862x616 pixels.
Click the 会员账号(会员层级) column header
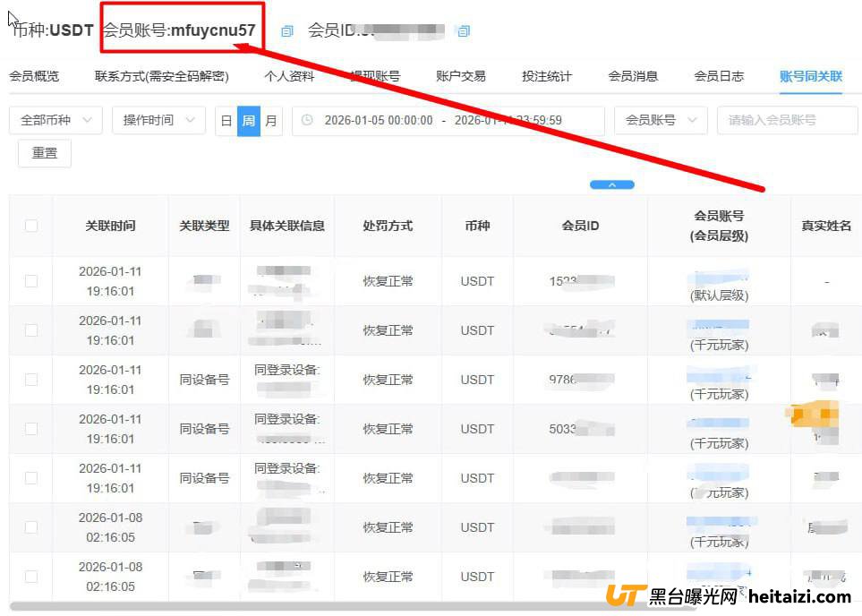(x=719, y=226)
